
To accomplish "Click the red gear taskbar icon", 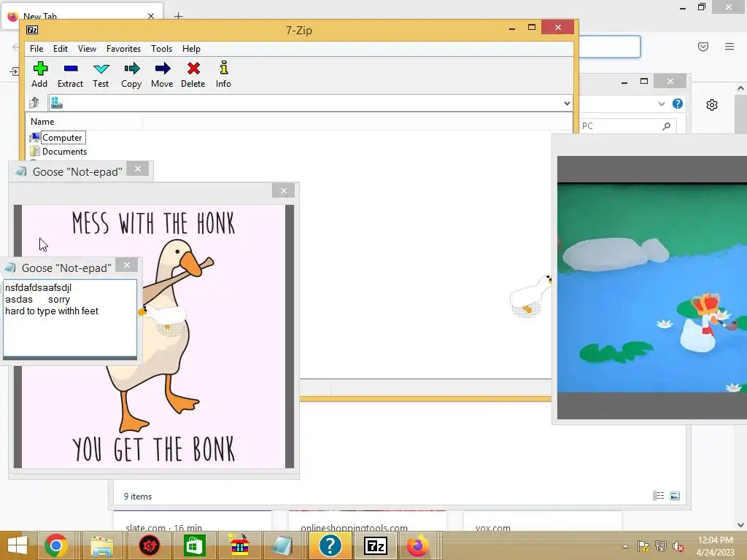I will coord(149,545).
